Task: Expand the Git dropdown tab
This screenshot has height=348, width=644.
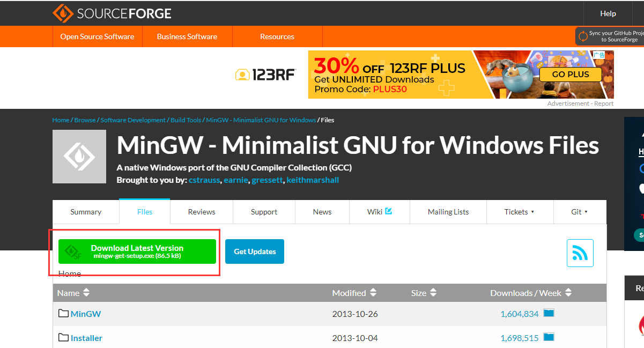Action: click(x=580, y=212)
